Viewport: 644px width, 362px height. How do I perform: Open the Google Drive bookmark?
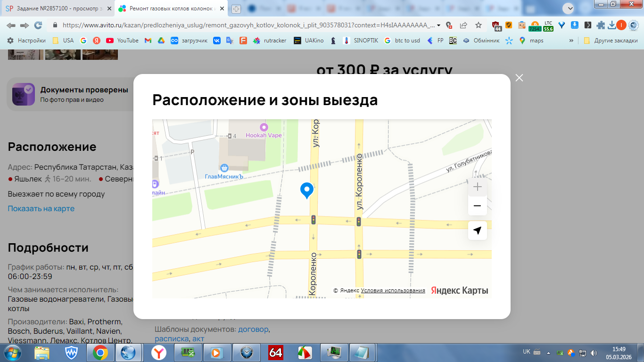point(161,41)
